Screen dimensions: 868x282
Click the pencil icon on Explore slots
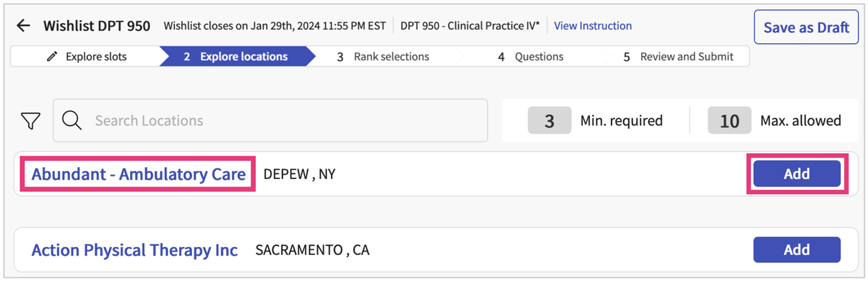pos(52,57)
